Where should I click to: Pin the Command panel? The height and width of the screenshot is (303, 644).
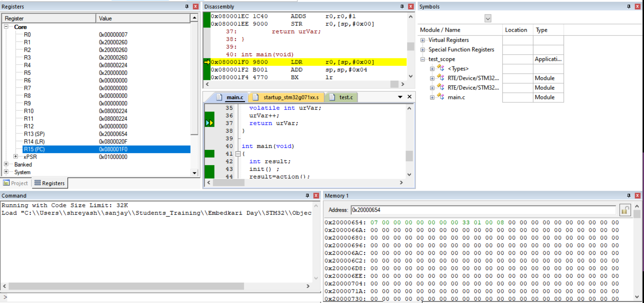pos(307,196)
